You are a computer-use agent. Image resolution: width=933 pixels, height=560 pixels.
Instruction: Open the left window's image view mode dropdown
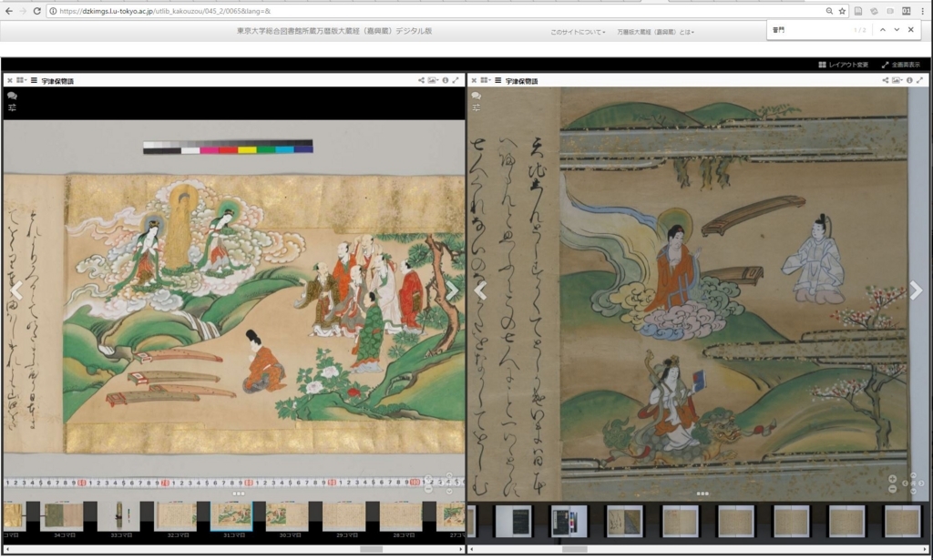tap(433, 80)
